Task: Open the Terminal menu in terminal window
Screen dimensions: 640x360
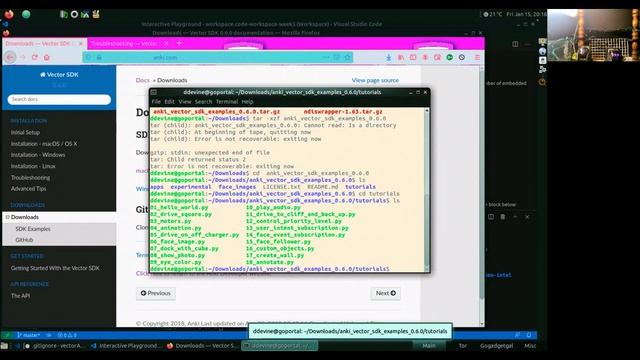Action: [x=227, y=102]
